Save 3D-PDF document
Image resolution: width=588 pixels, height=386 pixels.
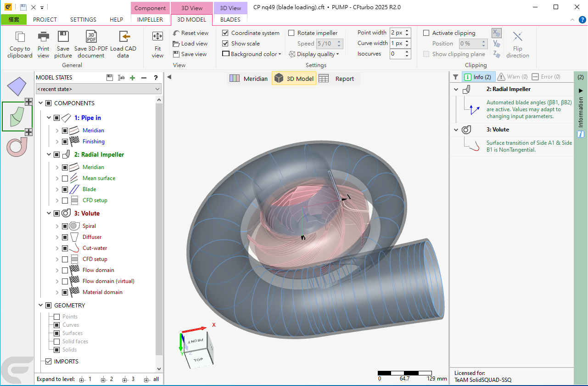click(91, 45)
